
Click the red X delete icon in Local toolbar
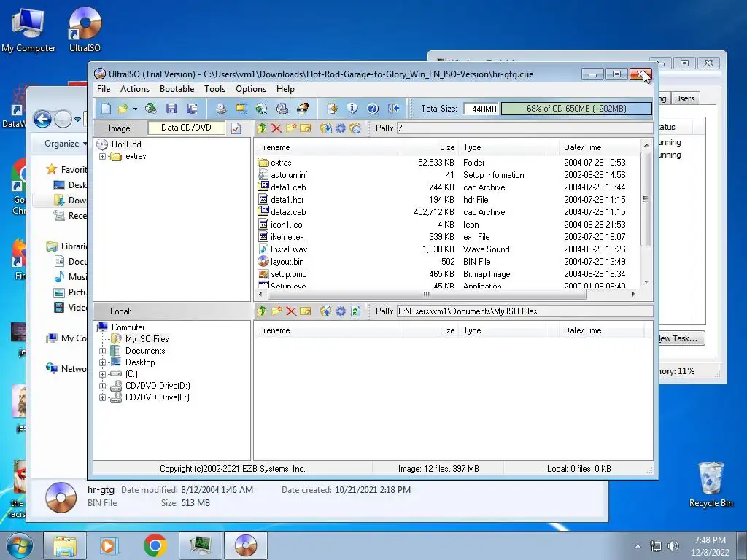(x=291, y=311)
